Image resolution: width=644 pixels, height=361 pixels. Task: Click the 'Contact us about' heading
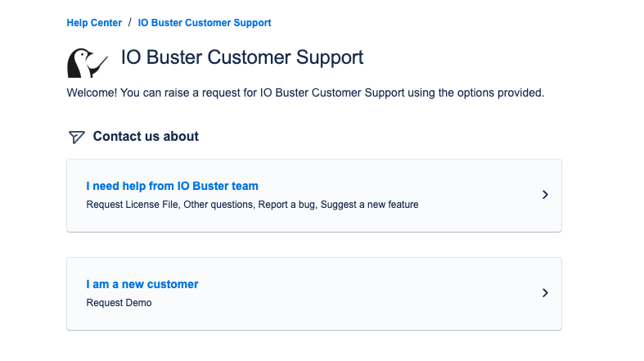(146, 137)
